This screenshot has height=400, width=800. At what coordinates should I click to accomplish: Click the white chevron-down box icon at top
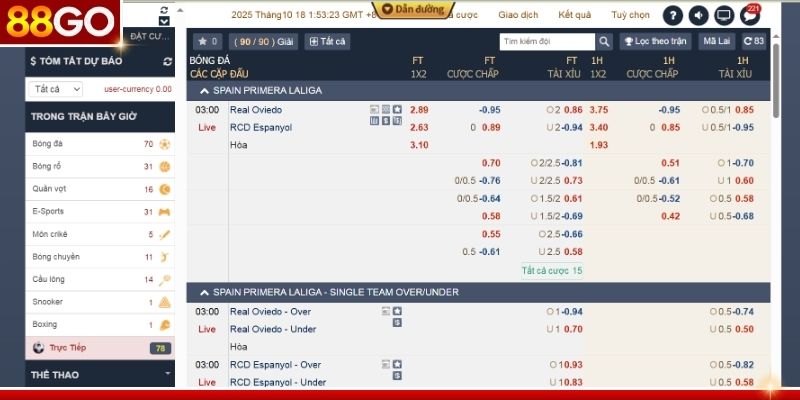[x=164, y=21]
